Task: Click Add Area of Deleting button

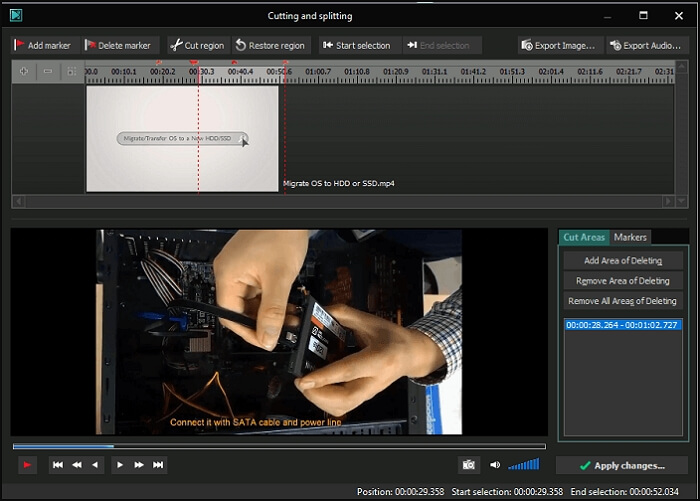Action: tap(622, 261)
